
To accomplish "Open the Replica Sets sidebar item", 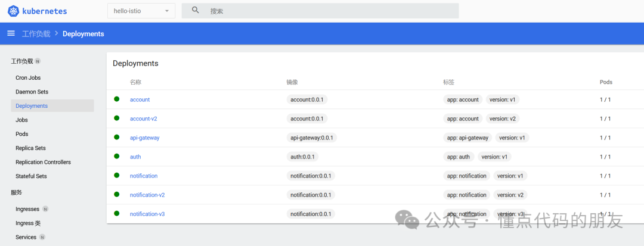I will coord(30,148).
